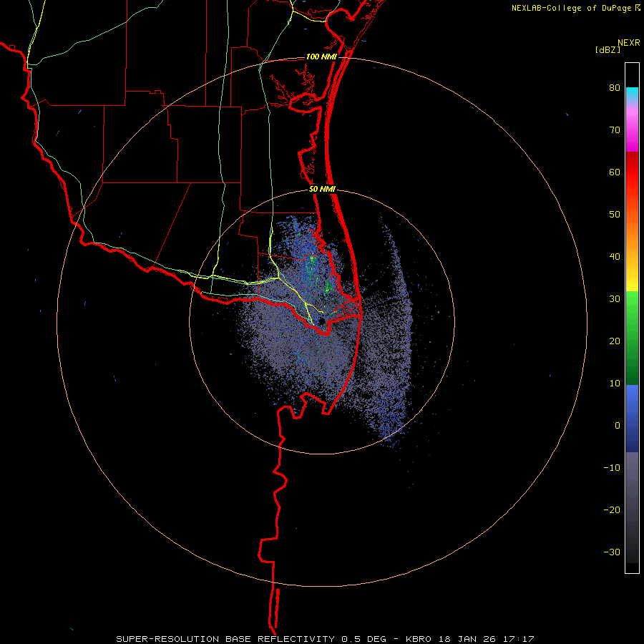The width and height of the screenshot is (644, 644).
Task: Click the bottom caption SUPER-RESOLUTION BASE REFLECTIVITY text
Action: (x=225, y=639)
